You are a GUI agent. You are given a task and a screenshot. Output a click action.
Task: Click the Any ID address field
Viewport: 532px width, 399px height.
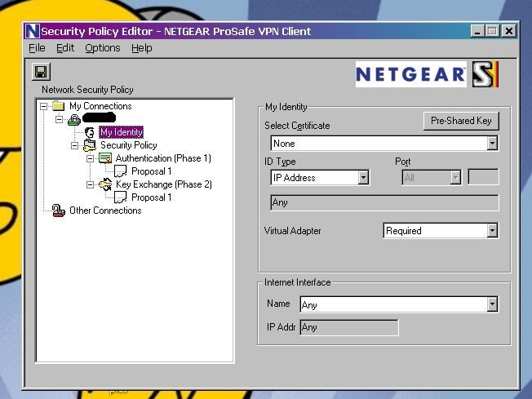(384, 202)
